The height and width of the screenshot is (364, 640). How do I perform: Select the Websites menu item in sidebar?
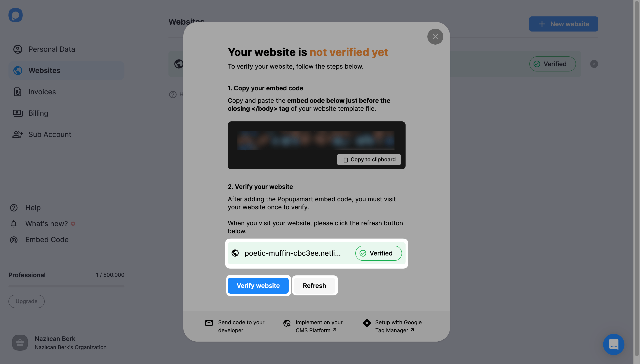[44, 70]
